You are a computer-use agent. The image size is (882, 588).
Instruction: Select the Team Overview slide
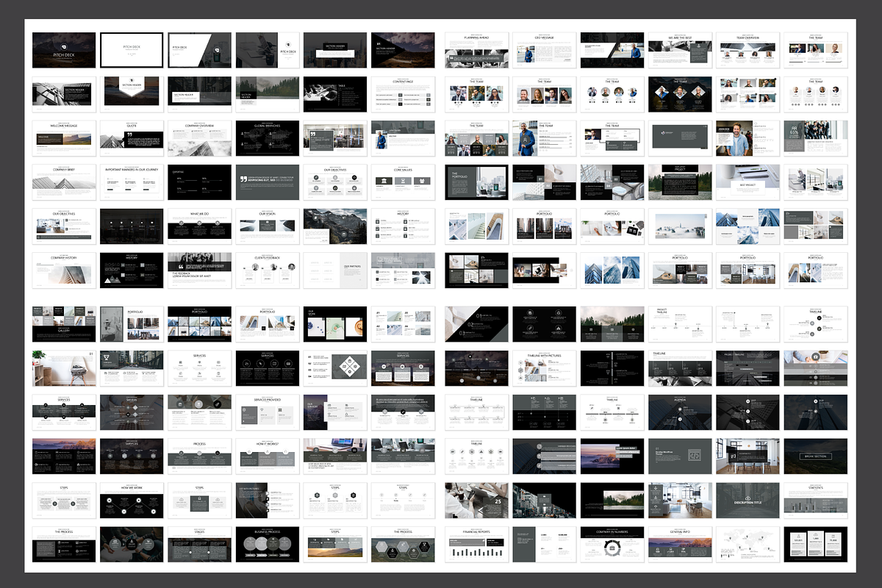747,50
